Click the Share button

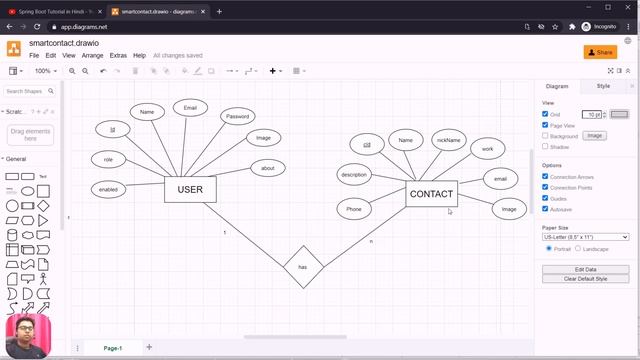[x=600, y=52]
